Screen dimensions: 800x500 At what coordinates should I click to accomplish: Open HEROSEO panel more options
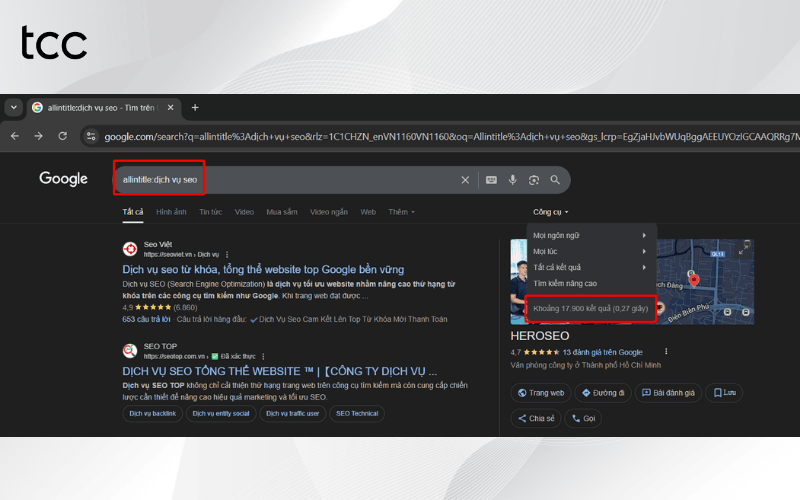[666, 352]
